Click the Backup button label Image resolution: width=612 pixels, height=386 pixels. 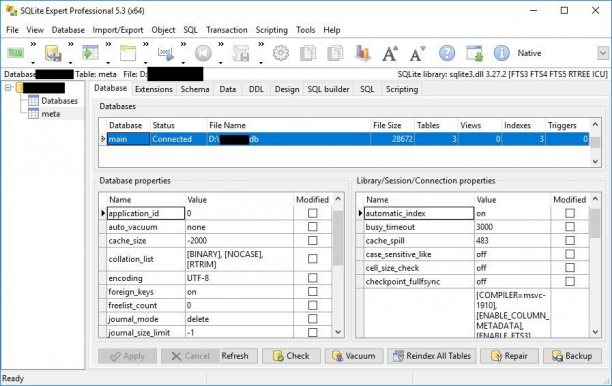click(x=578, y=356)
